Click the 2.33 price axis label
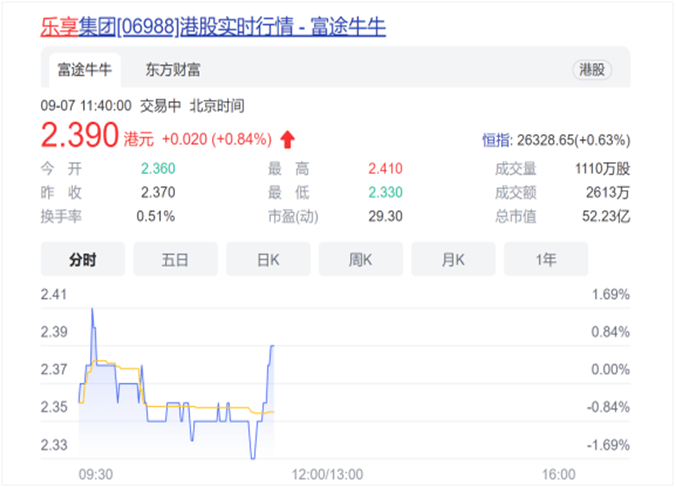676x487 pixels. click(54, 445)
